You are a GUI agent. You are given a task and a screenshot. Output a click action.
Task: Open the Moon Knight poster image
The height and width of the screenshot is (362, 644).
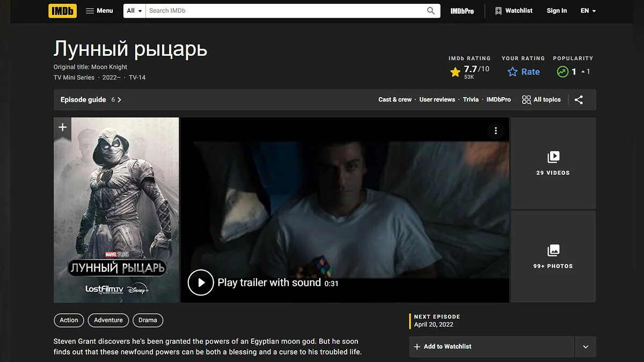(x=116, y=210)
